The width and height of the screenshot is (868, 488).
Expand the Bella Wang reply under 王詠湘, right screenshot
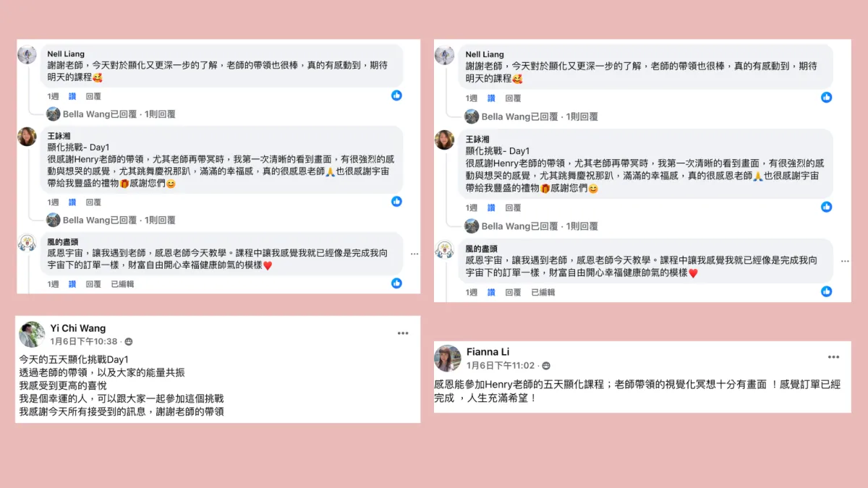(x=519, y=226)
